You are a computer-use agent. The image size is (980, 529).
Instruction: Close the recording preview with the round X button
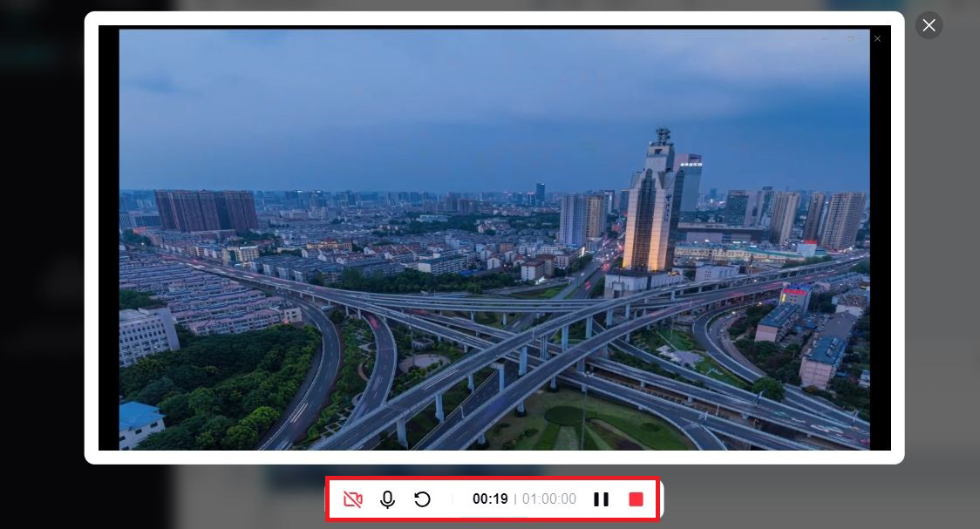pos(929,25)
